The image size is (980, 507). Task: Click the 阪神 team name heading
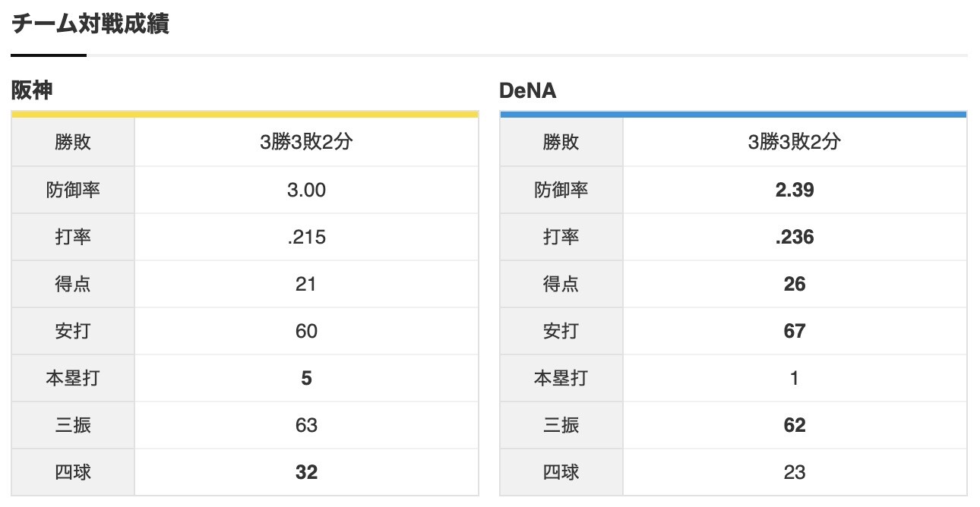tap(31, 91)
